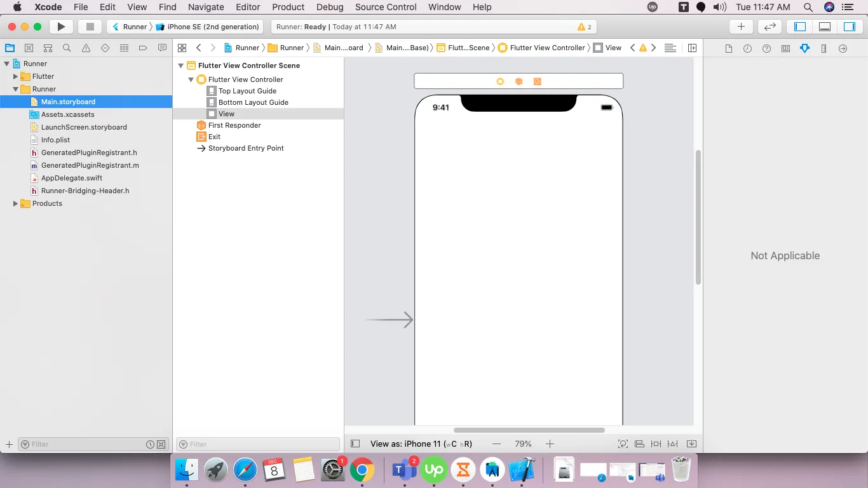Expand the Products folder
868x488 pixels.
[x=16, y=203]
